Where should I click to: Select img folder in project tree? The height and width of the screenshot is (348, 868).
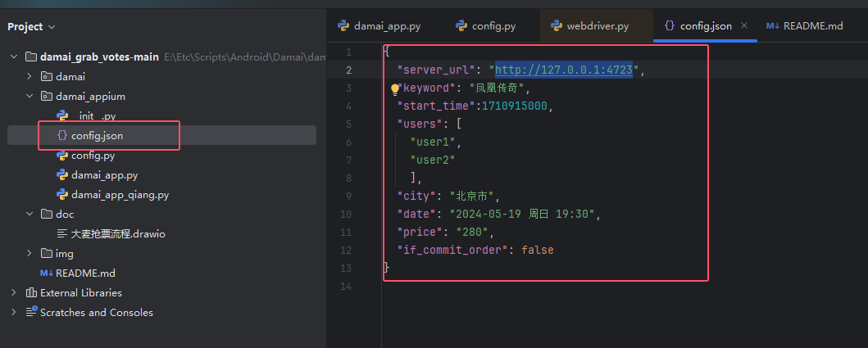point(65,253)
